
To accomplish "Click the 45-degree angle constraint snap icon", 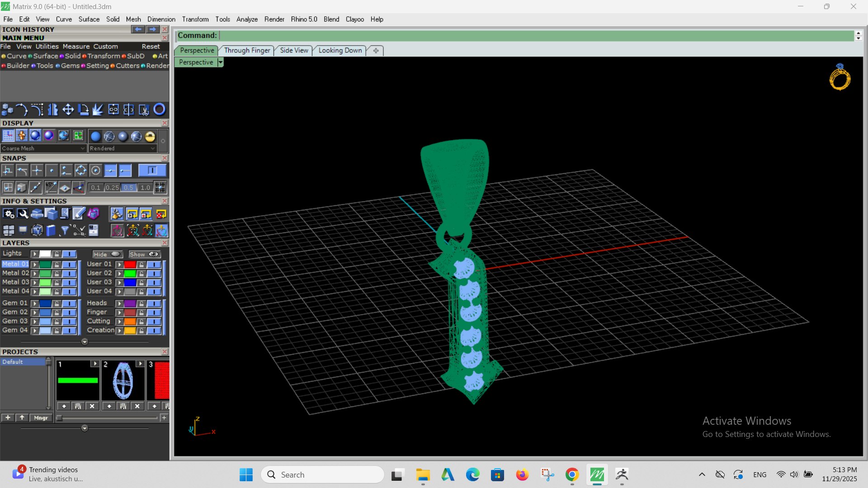I will [51, 188].
